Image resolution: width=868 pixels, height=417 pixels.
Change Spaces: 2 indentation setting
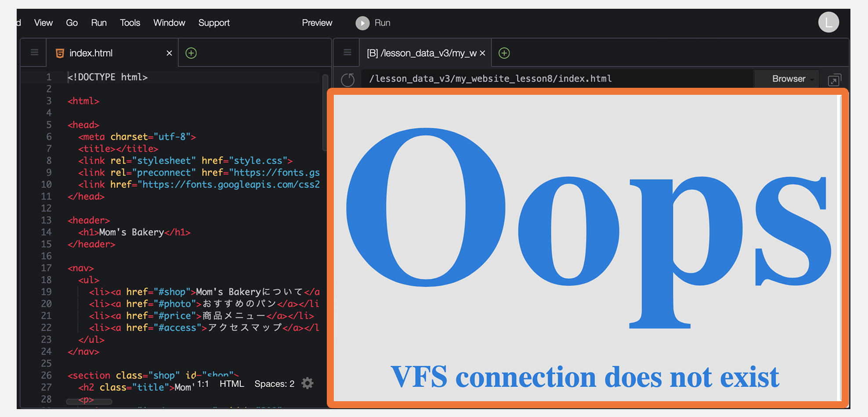point(275,384)
